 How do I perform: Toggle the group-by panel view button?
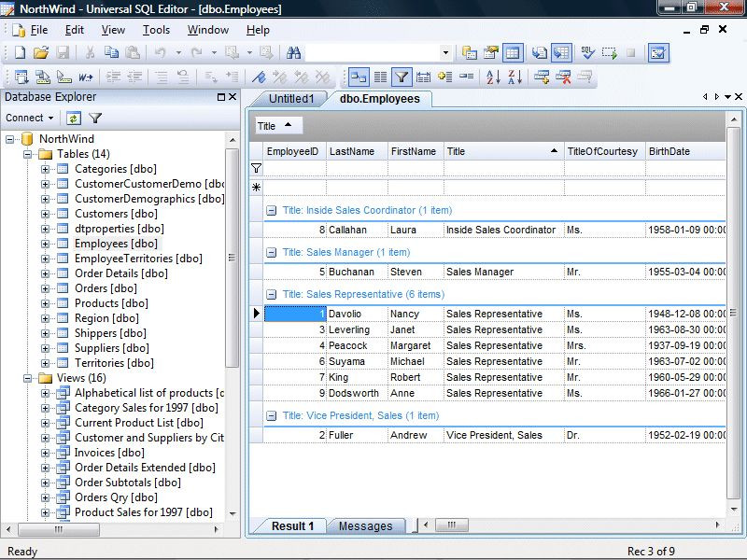359,77
